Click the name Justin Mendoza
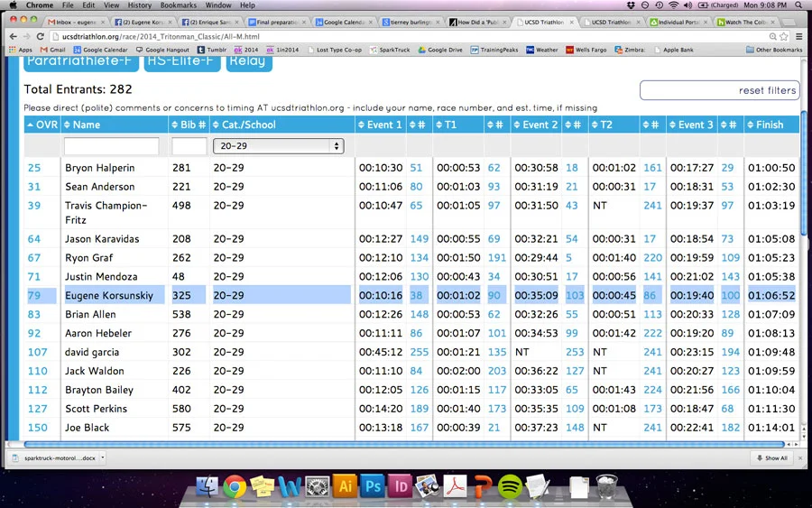 click(101, 276)
